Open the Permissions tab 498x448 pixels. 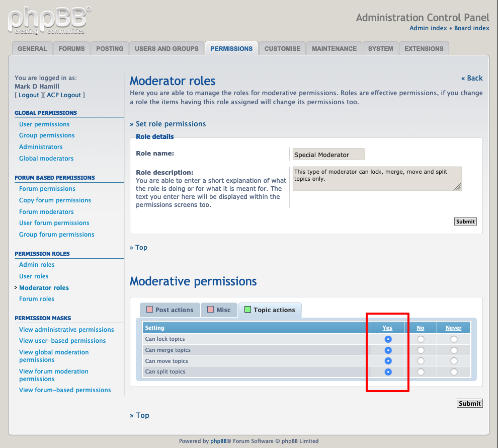[231, 49]
